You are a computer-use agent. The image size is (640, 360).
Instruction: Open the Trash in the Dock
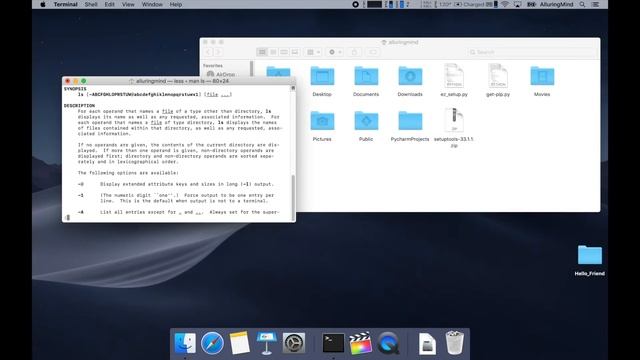tap(454, 343)
